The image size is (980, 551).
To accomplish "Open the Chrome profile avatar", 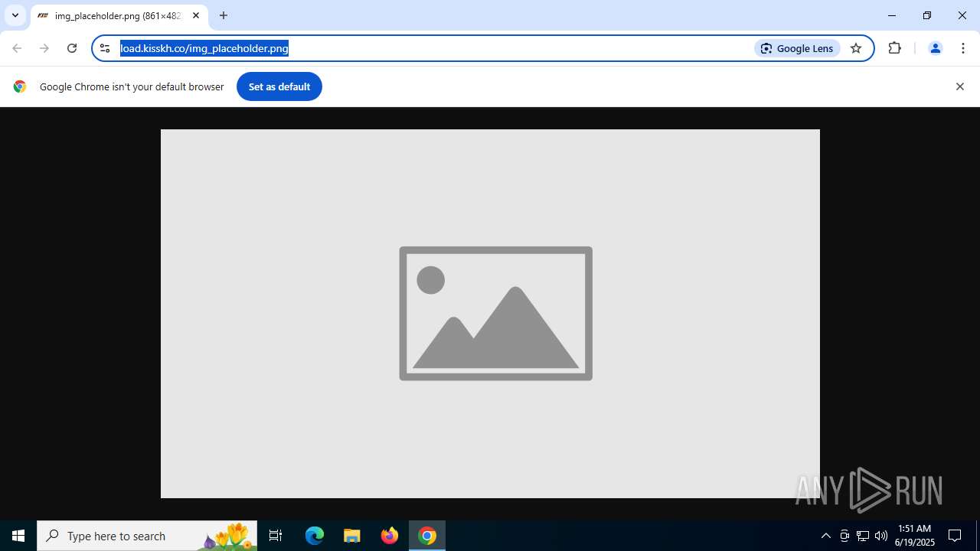I will pyautogui.click(x=935, y=48).
